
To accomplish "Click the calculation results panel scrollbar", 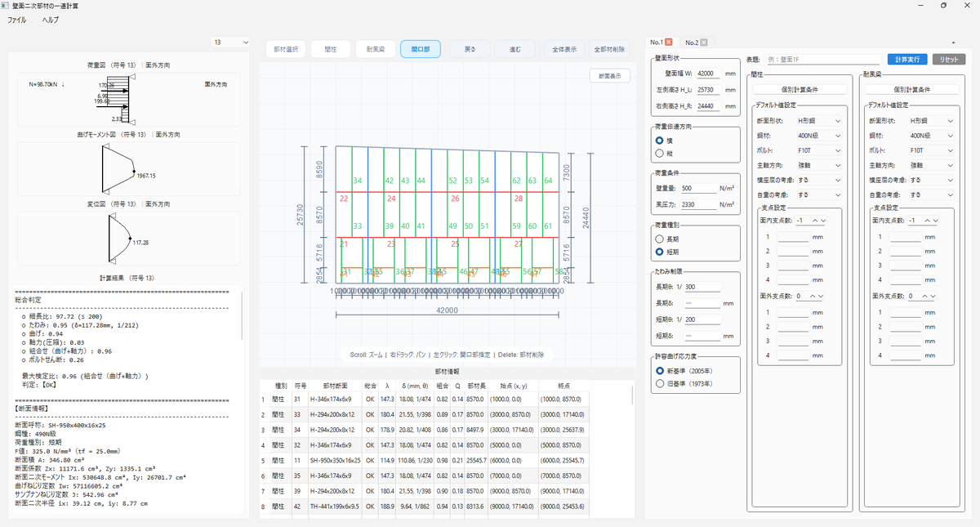I will pyautogui.click(x=242, y=315).
